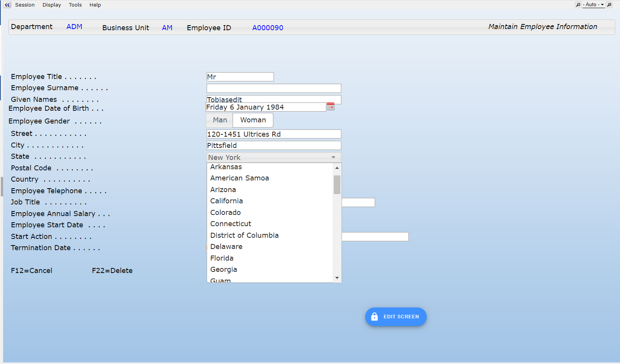The height and width of the screenshot is (364, 620).
Task: Open the Auto zoom level dropdown
Action: click(594, 5)
